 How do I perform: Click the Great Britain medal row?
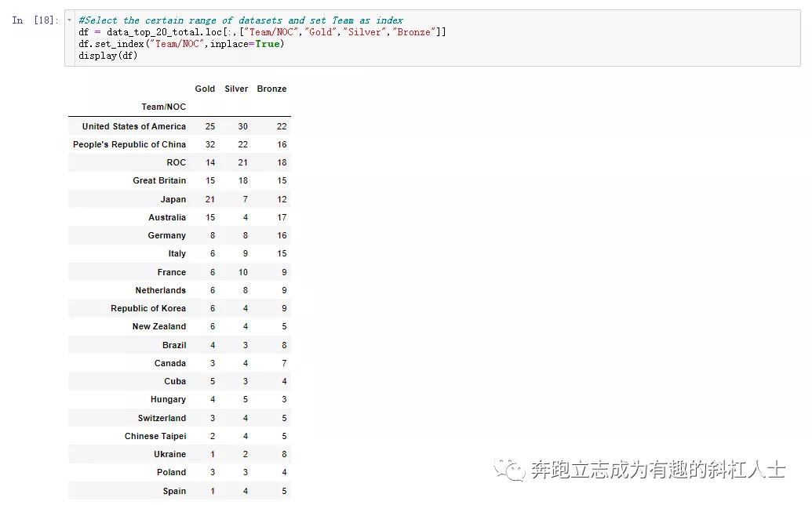coord(159,180)
